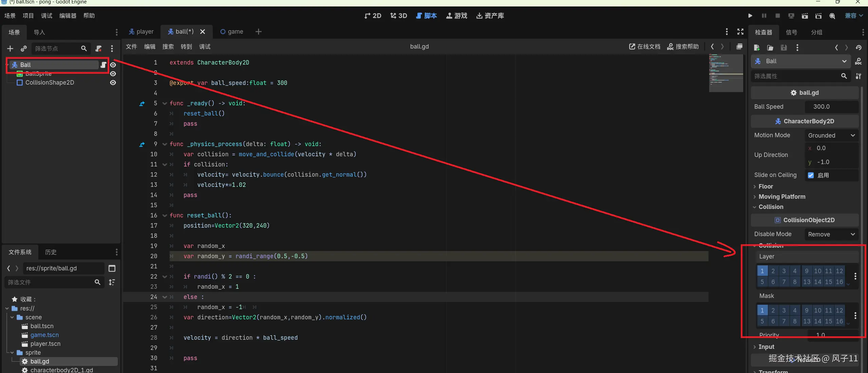Switch to the 分组 groups tab
Image resolution: width=868 pixels, height=373 pixels.
[x=816, y=32]
